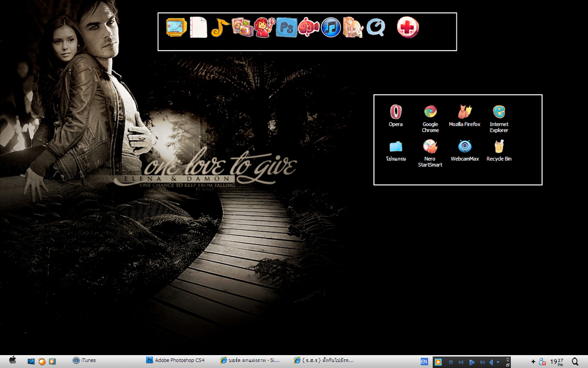The image size is (588, 368).
Task: Click the volume control in taskbar player
Action: (491, 362)
